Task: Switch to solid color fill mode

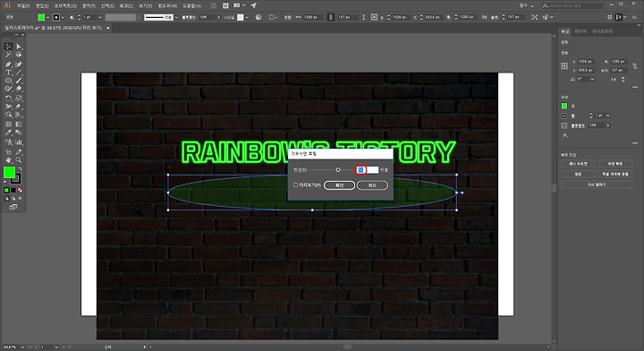Action: click(6, 191)
